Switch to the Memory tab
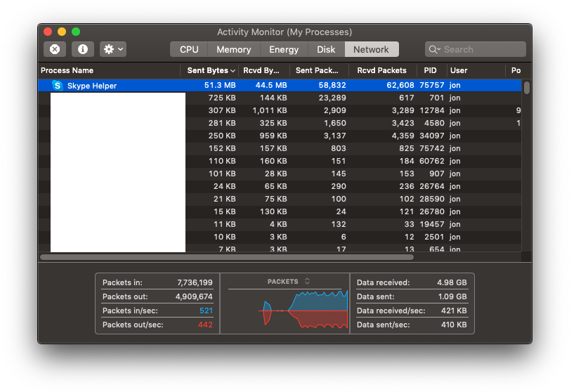 pyautogui.click(x=233, y=49)
